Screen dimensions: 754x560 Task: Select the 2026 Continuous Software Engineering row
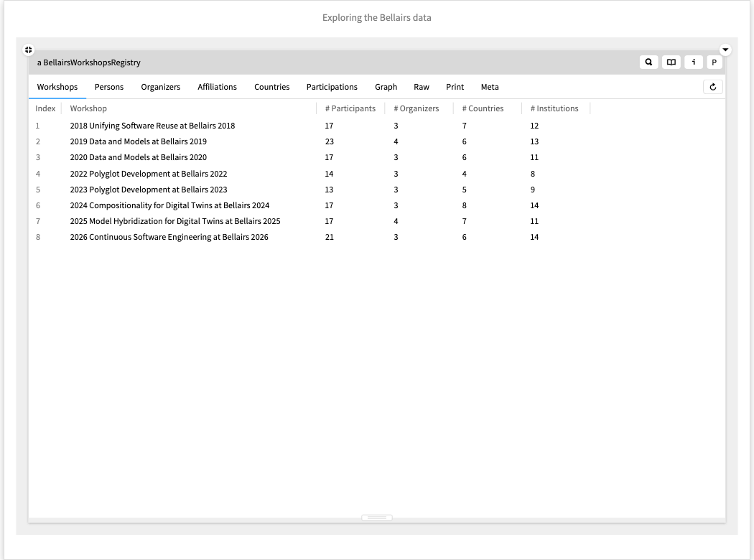(x=169, y=237)
